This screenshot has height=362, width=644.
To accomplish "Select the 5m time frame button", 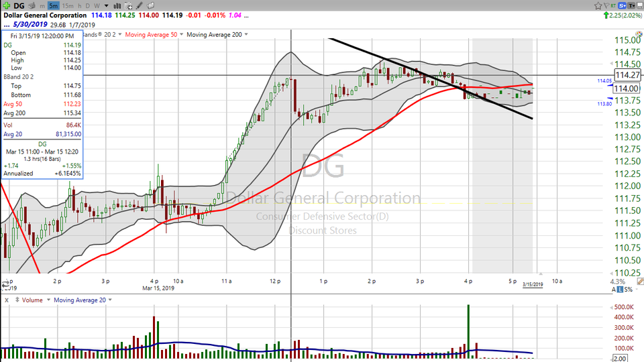I will click(x=54, y=6).
